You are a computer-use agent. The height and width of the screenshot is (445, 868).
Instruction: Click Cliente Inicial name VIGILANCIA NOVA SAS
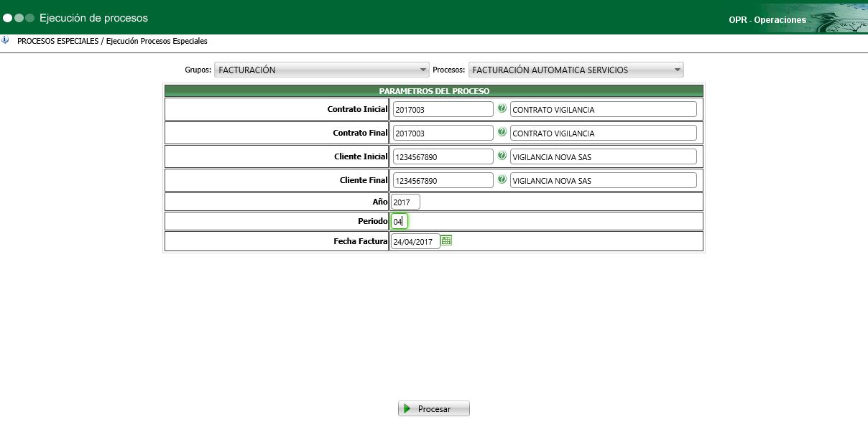[x=604, y=156]
